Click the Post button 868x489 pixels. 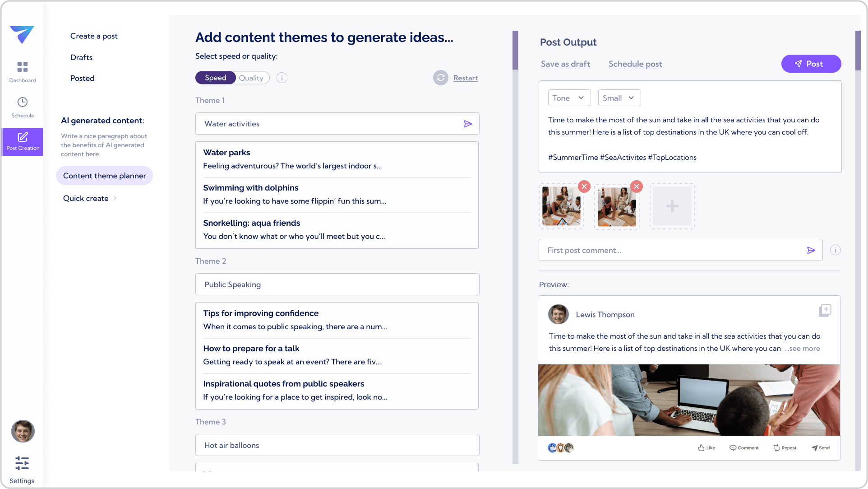[811, 64]
